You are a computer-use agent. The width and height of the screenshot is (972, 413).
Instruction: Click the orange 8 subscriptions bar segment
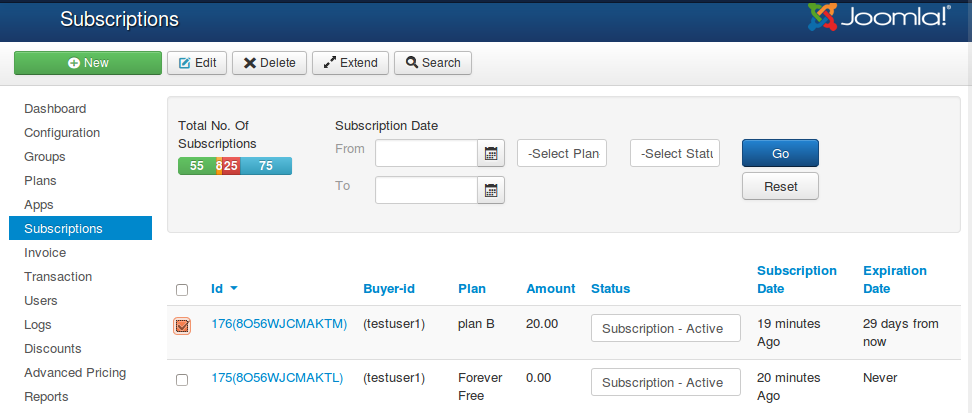219,166
